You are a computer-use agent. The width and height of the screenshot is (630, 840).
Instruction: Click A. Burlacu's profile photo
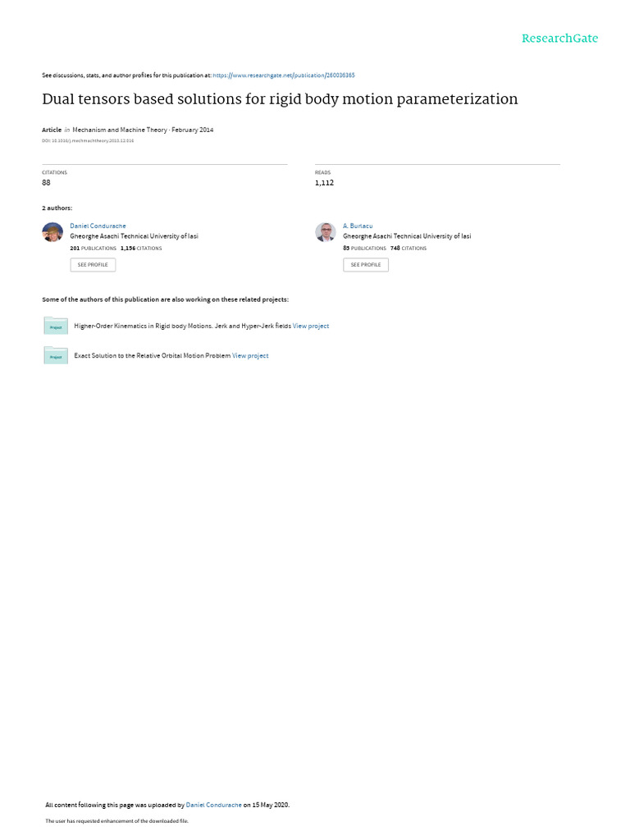point(325,232)
